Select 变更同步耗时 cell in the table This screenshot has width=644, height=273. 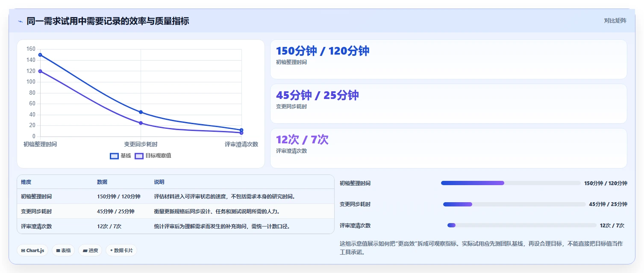coord(36,212)
